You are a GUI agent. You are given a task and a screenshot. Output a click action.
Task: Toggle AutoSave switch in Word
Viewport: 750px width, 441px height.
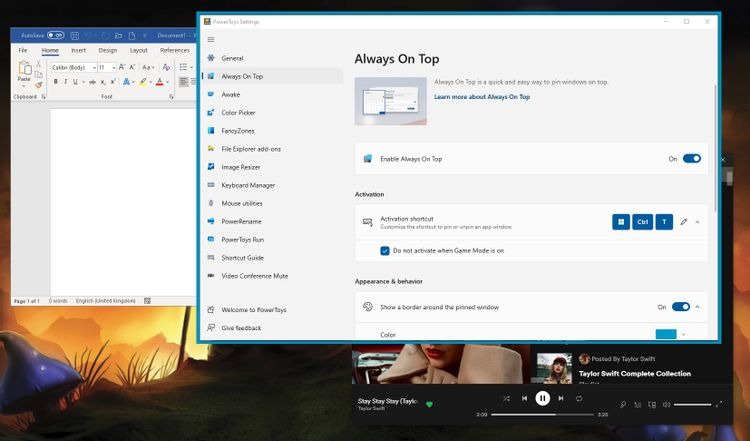coord(55,35)
